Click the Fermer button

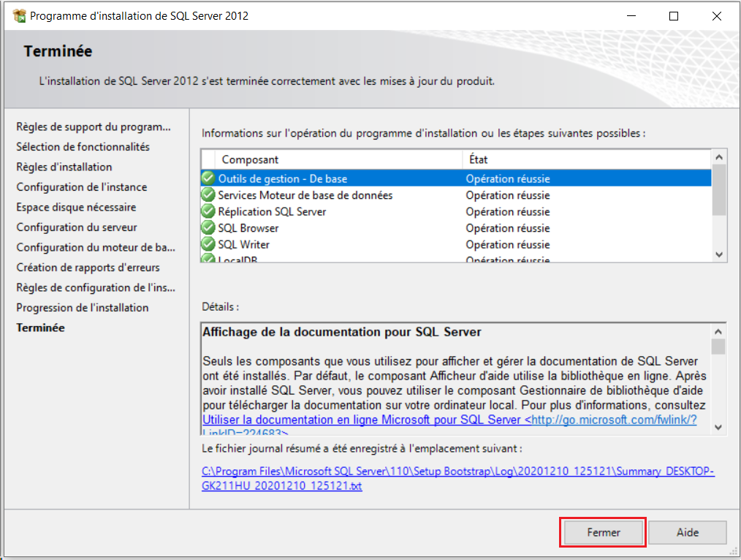(x=603, y=533)
